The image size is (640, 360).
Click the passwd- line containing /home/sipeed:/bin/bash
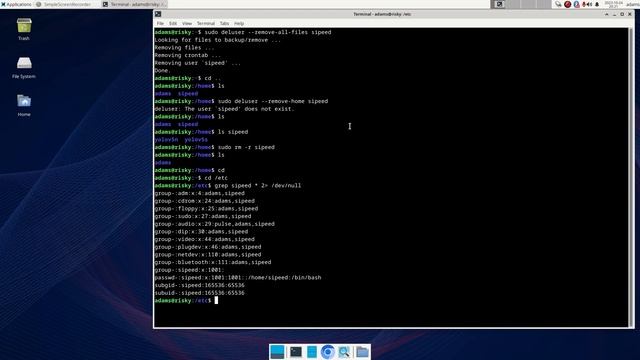point(238,278)
